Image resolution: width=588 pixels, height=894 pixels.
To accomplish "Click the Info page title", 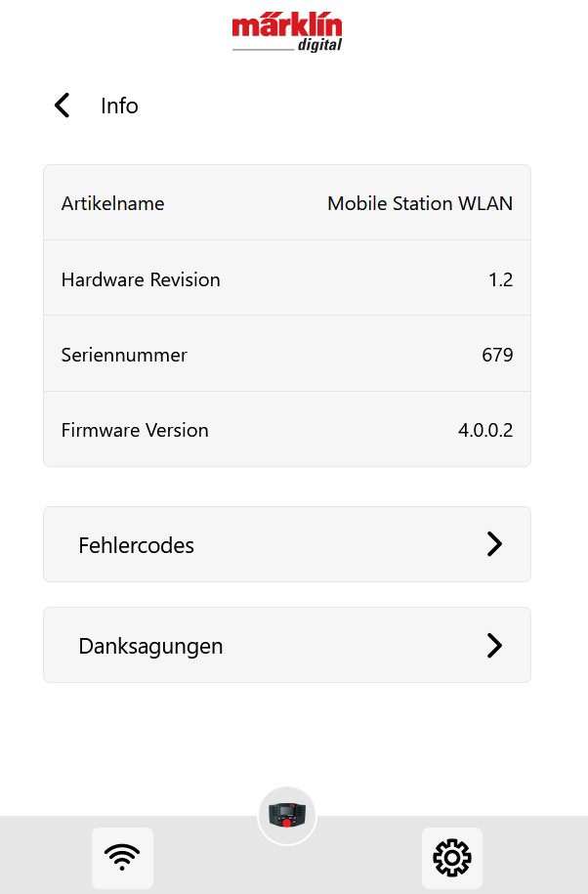I will point(119,106).
